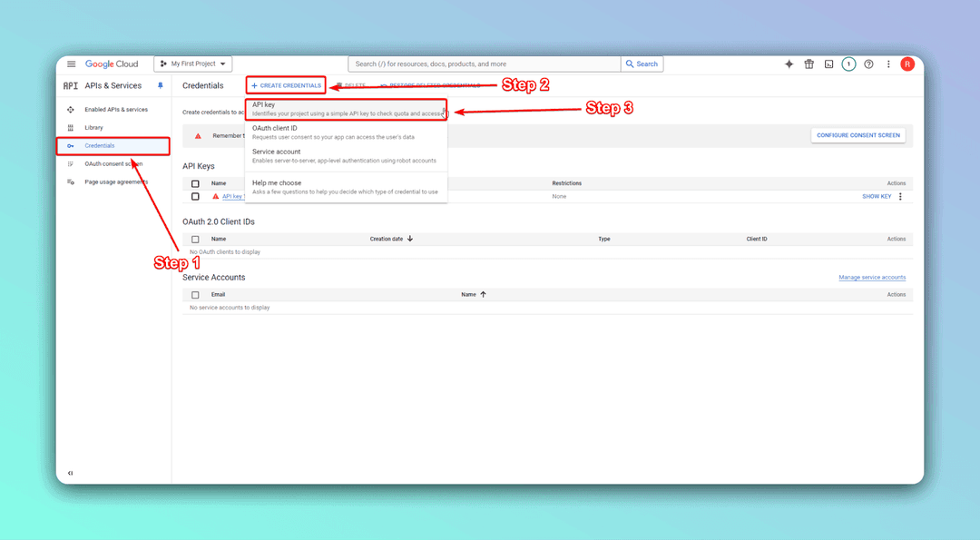Open the Gemini assistant icon
Screen dimensions: 980x540
789,64
